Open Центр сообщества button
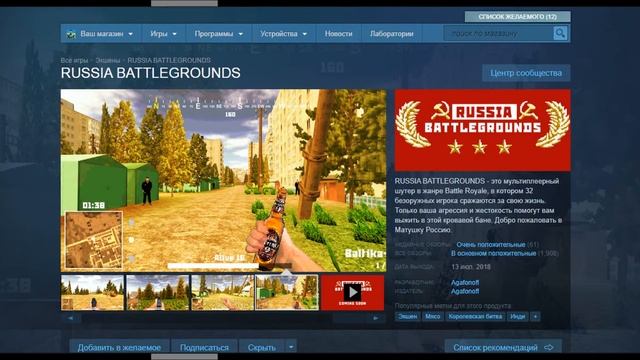 click(526, 73)
